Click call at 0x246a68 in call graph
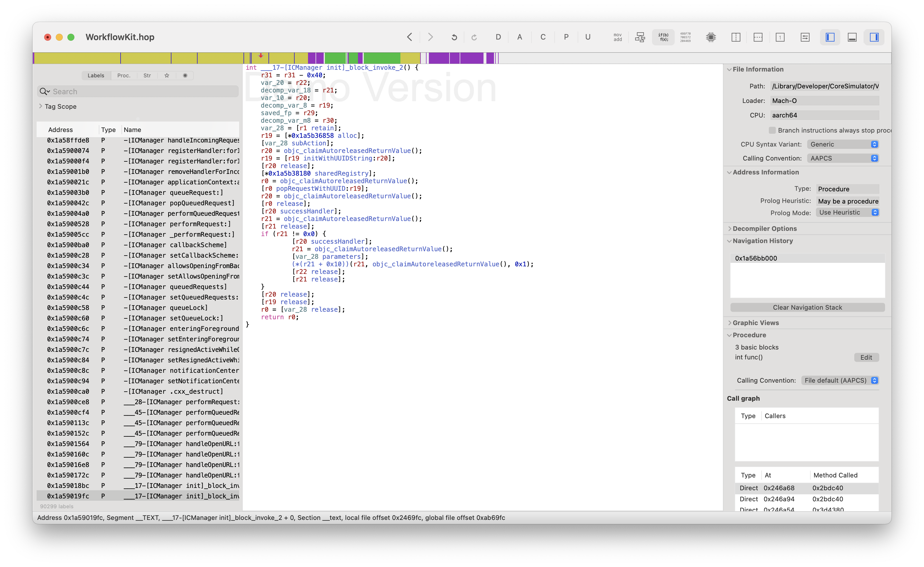The width and height of the screenshot is (924, 567). pyautogui.click(x=807, y=488)
